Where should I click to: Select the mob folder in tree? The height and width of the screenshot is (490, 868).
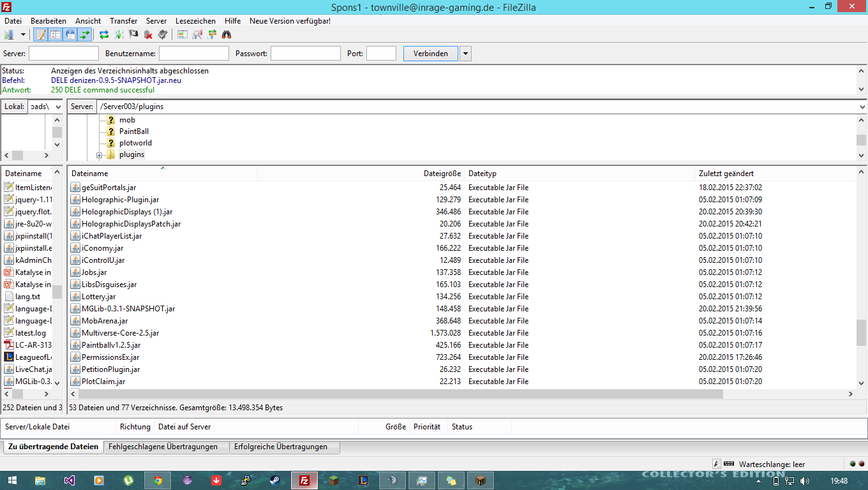tap(127, 120)
